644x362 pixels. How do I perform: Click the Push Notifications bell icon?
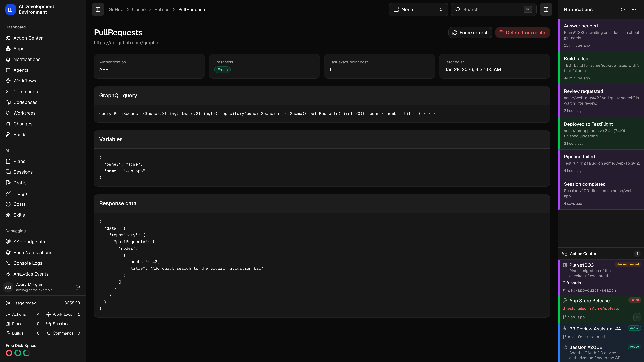[x=8, y=253]
